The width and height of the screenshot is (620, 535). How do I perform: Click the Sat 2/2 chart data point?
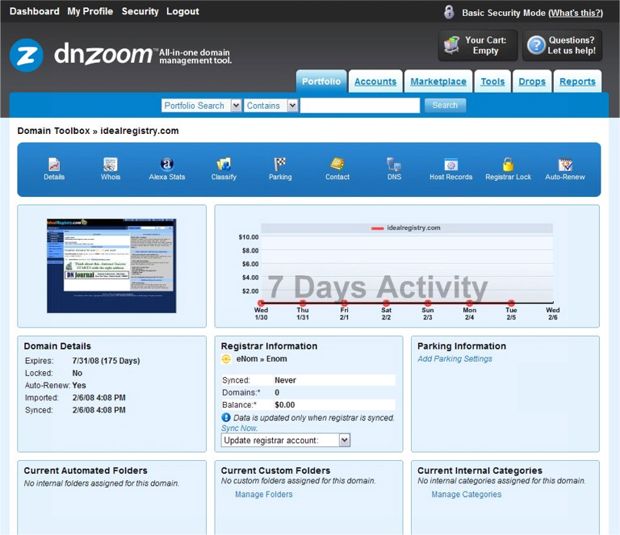(x=386, y=303)
